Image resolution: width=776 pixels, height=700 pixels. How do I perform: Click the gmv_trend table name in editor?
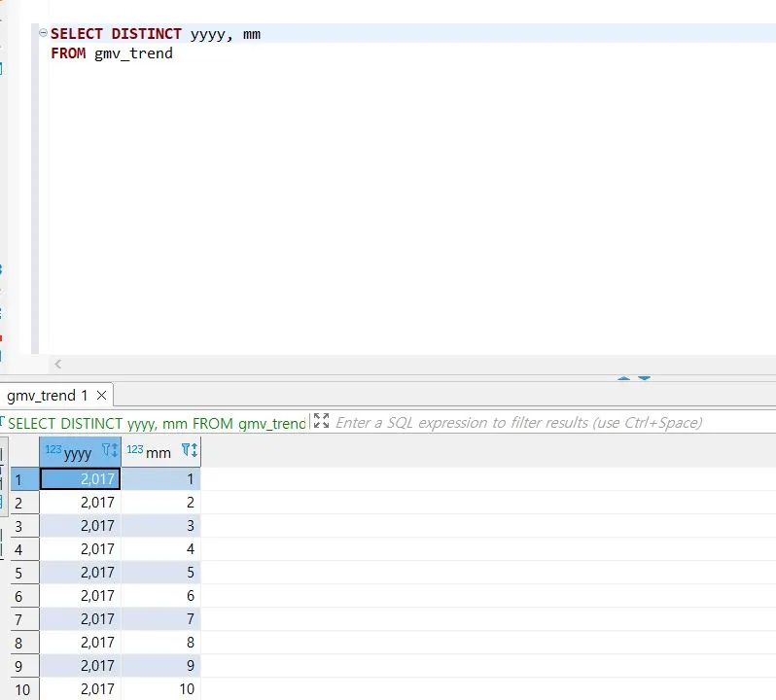click(133, 52)
